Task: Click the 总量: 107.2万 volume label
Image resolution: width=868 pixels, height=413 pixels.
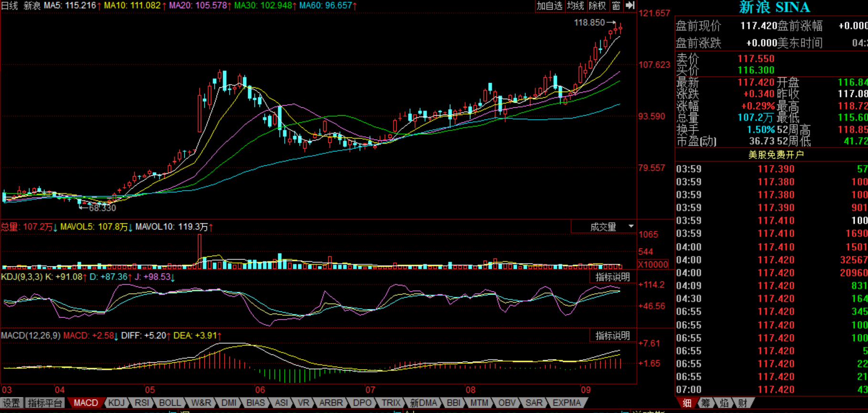Action: click(x=27, y=227)
